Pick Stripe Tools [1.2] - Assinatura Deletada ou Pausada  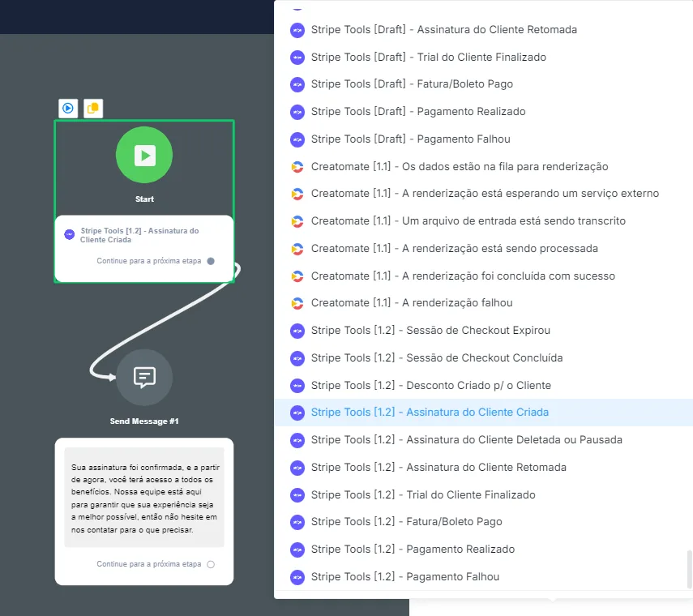click(484, 440)
